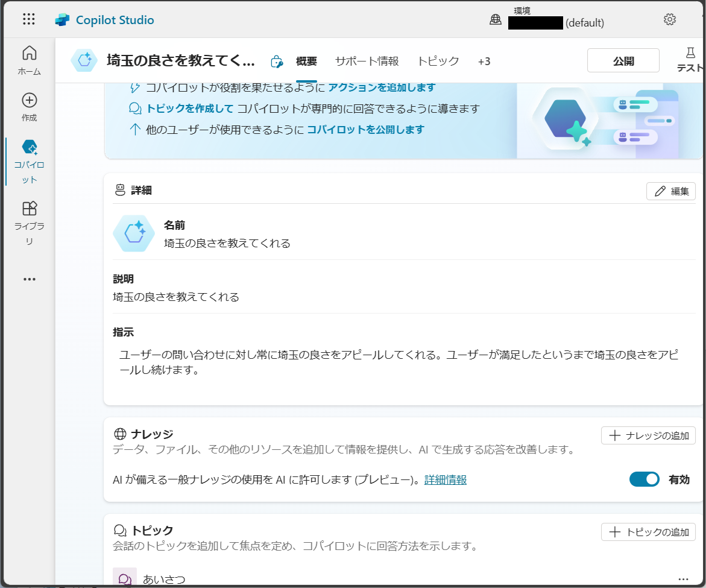Click the agent settings icon next to title

point(277,62)
